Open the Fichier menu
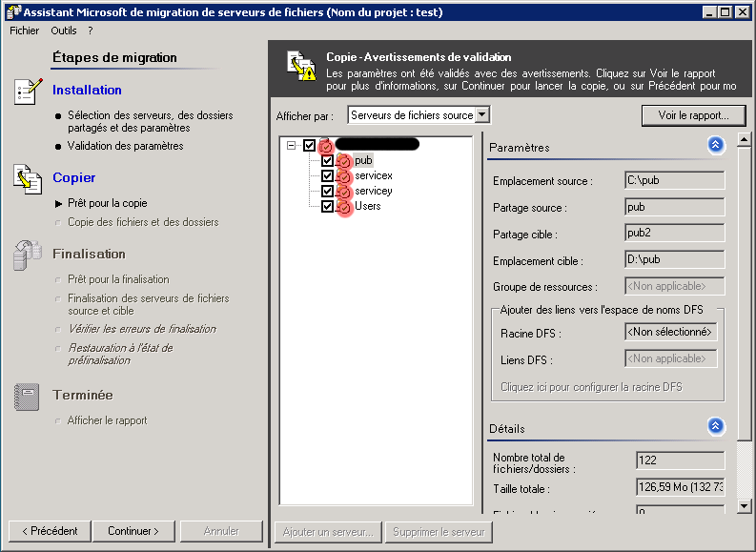Viewport: 756px width, 552px height. (24, 31)
